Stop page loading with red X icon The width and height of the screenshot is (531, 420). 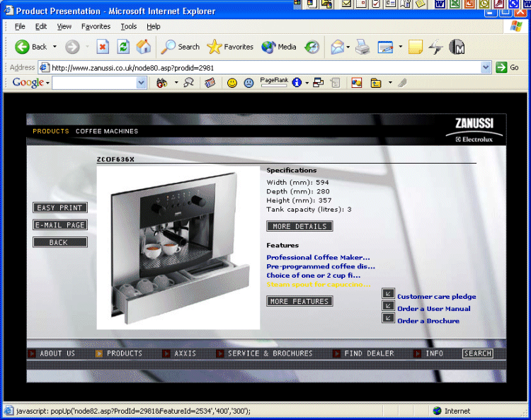tap(103, 47)
